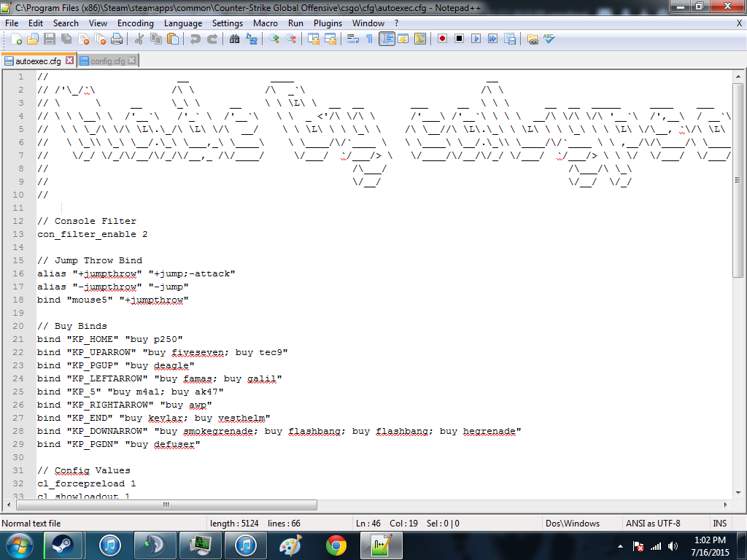Click the volume speaker tray icon
Screen dimensions: 747x560
click(x=673, y=546)
